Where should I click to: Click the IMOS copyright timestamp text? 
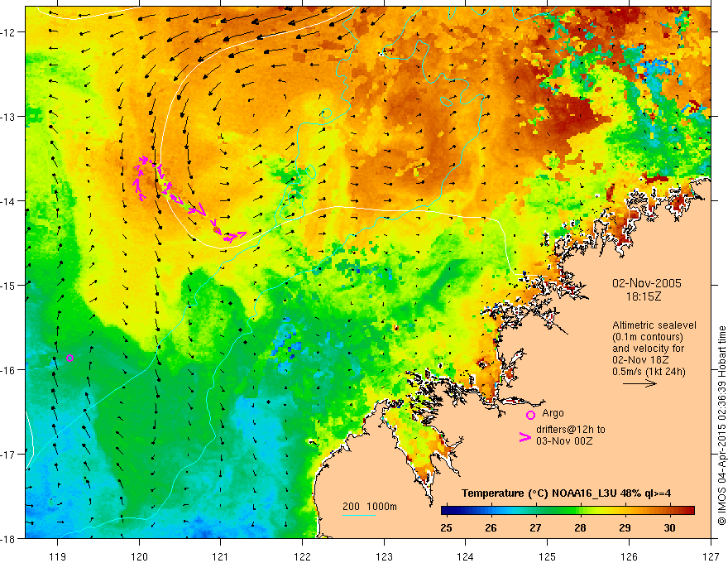(x=721, y=426)
